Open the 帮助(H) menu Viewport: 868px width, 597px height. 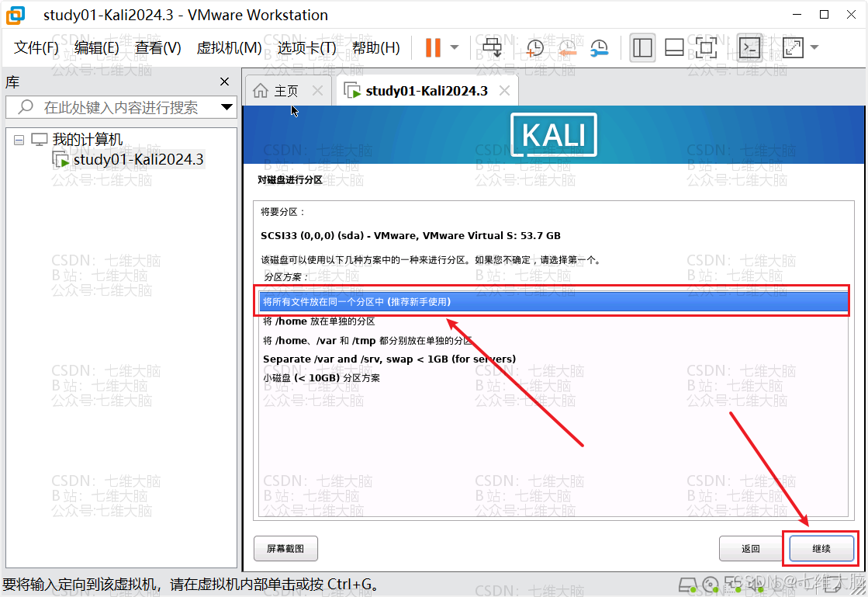[376, 48]
